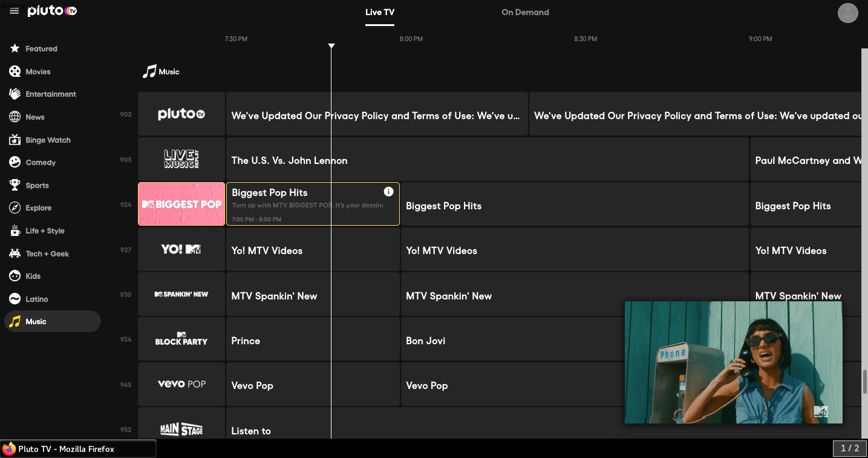
Task: Click the Firefox icon in the taskbar
Action: 9,449
